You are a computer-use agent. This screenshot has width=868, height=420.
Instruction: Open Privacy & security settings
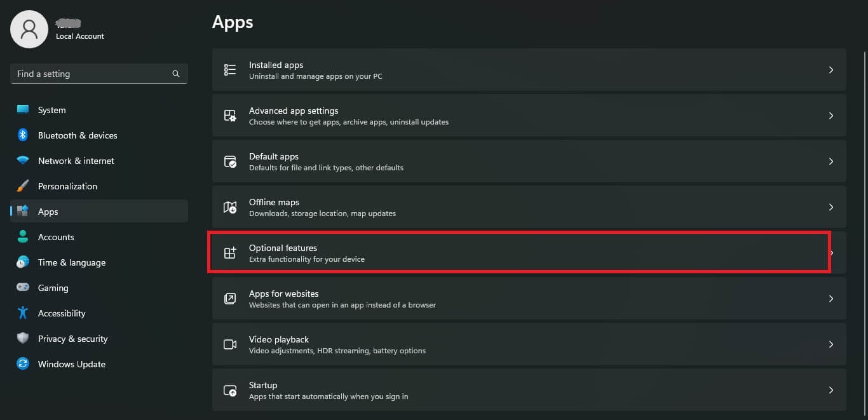coord(72,339)
